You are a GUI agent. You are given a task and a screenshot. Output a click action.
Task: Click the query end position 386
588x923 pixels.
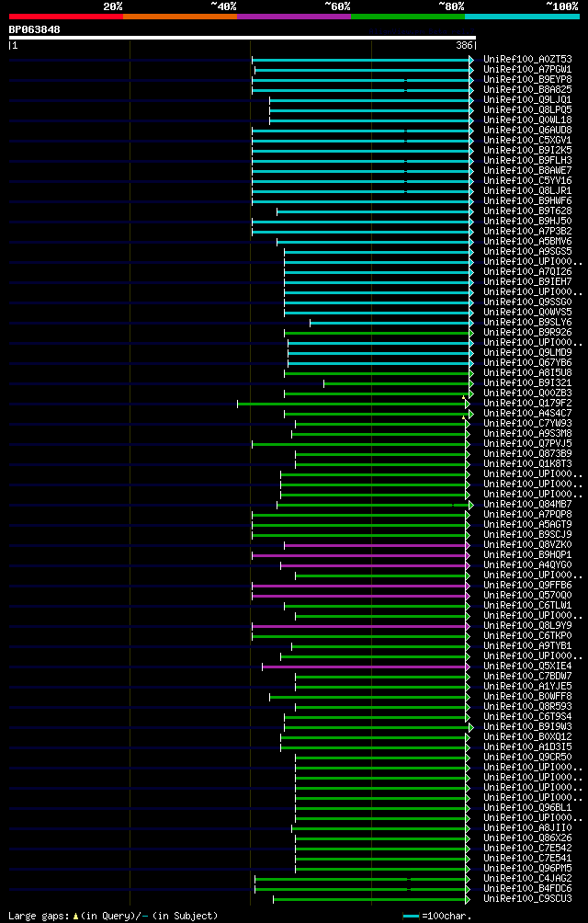click(464, 45)
